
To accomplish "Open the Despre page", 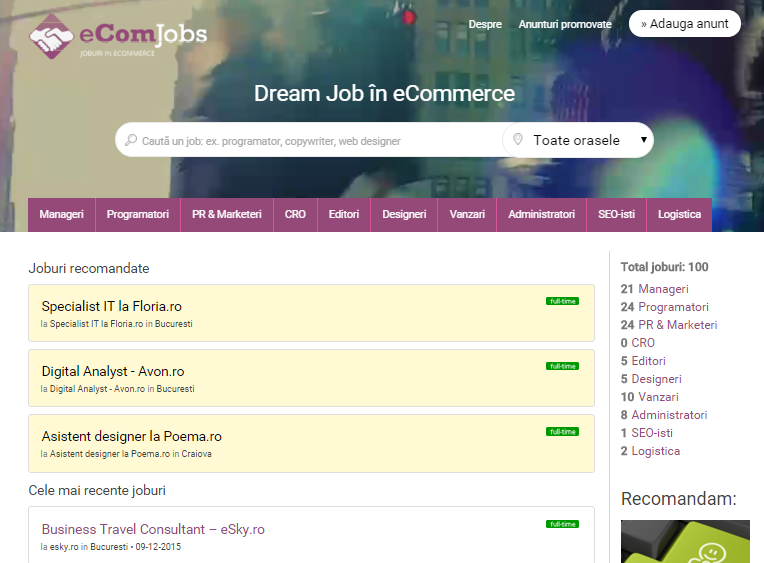I will pos(485,24).
